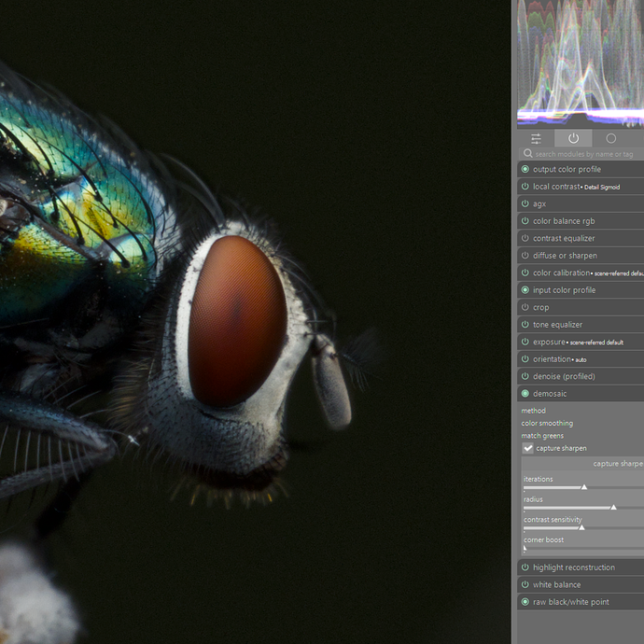Toggle white balance module on/off
The image size is (644, 644).
coord(525,584)
